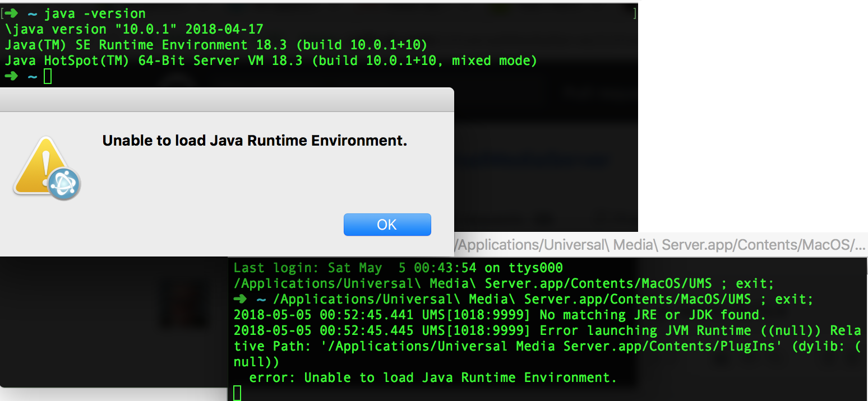Select the 'No matching JRE or JDK found.' line

500,315
